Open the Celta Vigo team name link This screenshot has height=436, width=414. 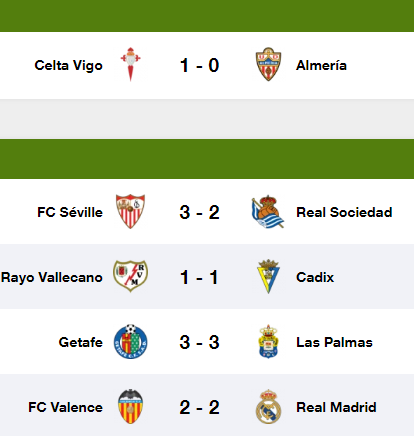[68, 66]
